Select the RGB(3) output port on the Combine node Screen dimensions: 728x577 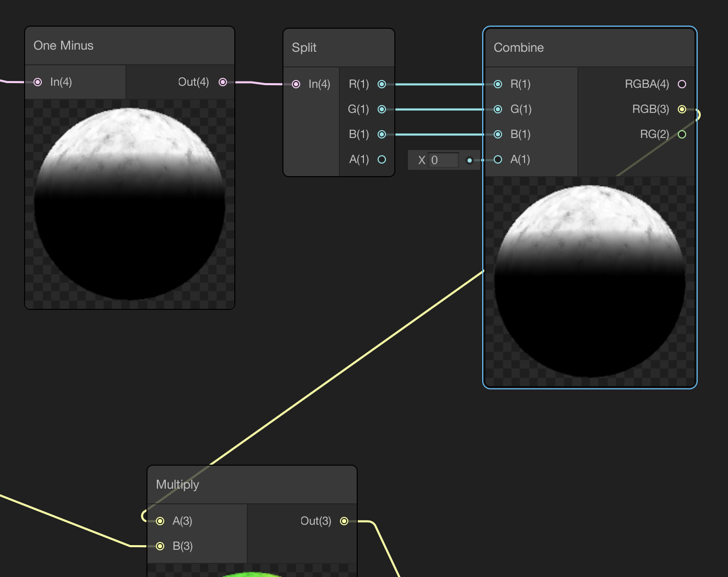pyautogui.click(x=682, y=109)
